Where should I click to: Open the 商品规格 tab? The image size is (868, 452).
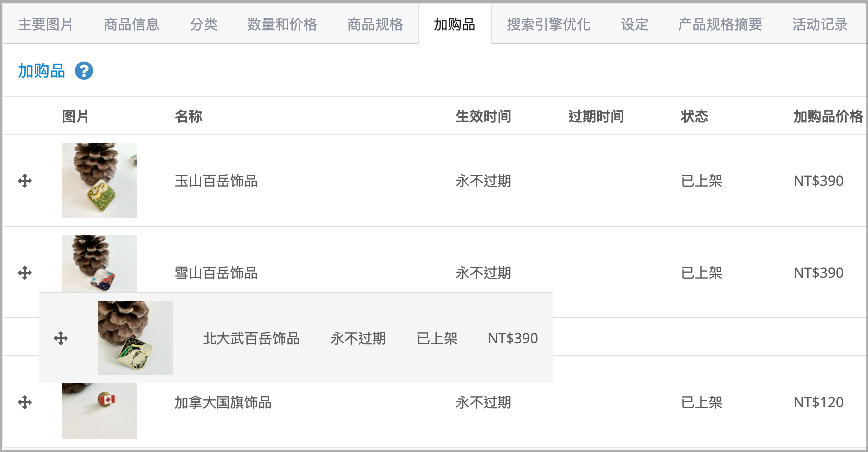click(x=375, y=24)
